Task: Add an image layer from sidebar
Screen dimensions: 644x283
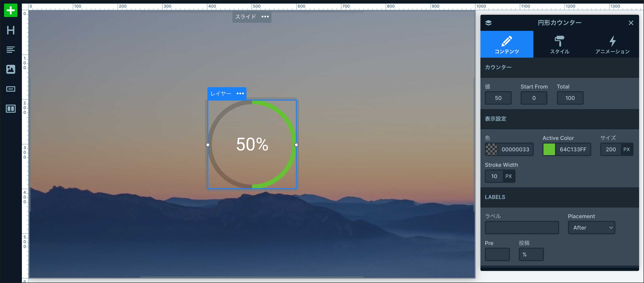Action: [11, 69]
